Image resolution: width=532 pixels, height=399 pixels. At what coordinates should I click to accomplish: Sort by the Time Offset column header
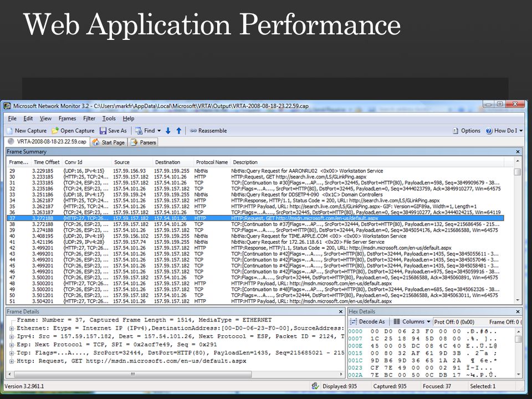click(x=47, y=162)
